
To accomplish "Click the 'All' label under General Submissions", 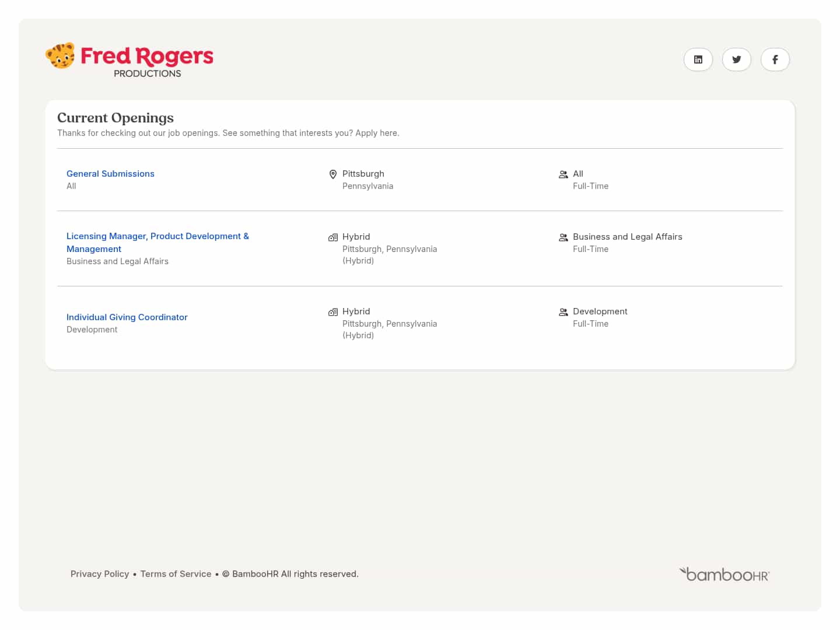I will pyautogui.click(x=71, y=186).
